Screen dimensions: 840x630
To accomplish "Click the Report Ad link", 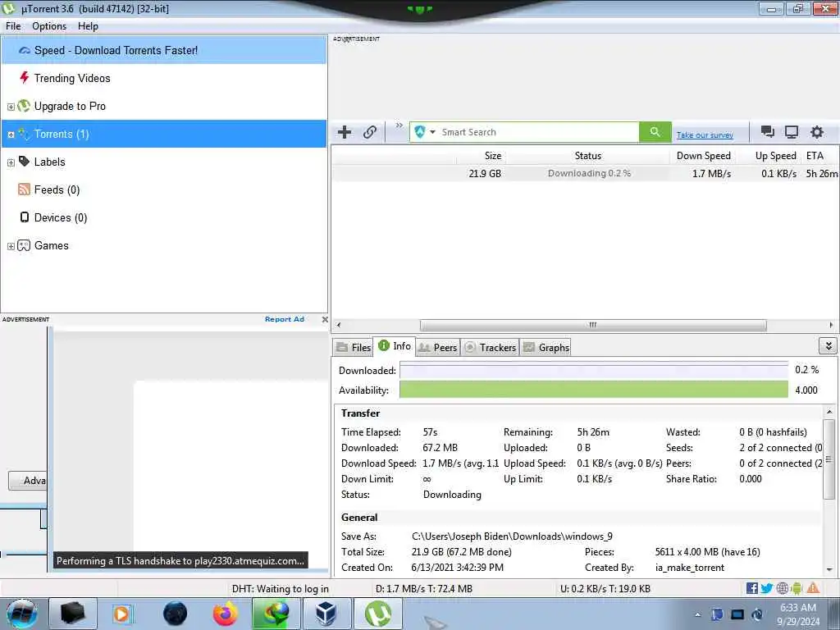I will tap(285, 319).
